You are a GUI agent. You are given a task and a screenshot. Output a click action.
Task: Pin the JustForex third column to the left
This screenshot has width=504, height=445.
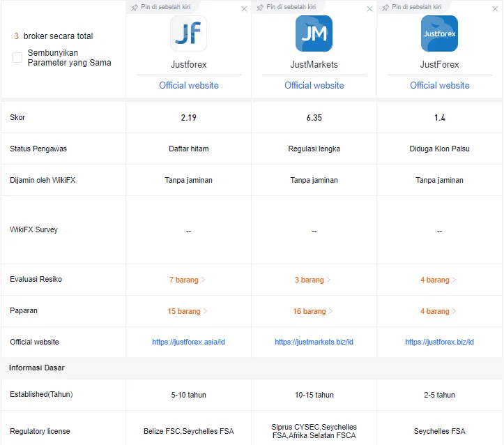[x=411, y=7]
